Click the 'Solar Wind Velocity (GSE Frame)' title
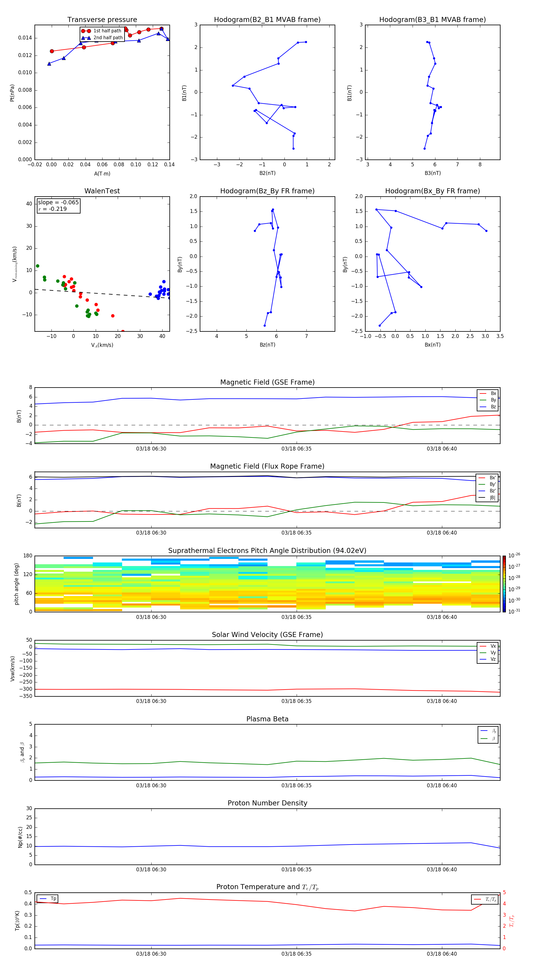The image size is (535, 980). coord(267,635)
